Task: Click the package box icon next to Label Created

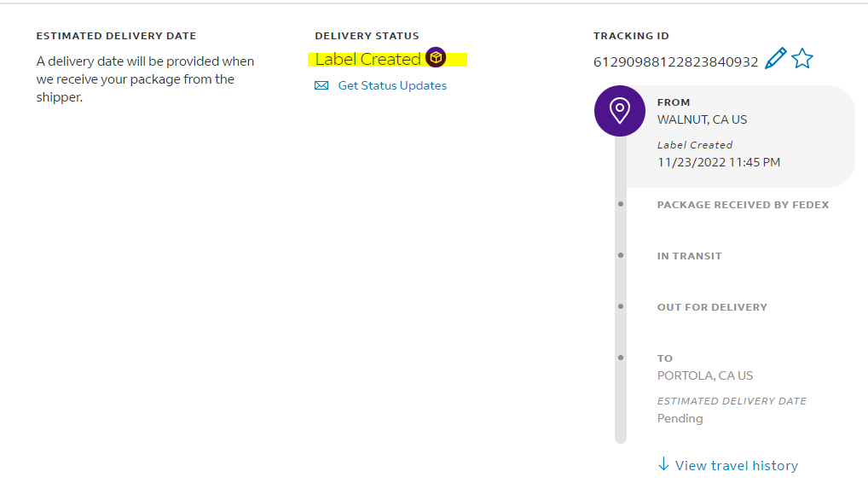Action: 436,58
